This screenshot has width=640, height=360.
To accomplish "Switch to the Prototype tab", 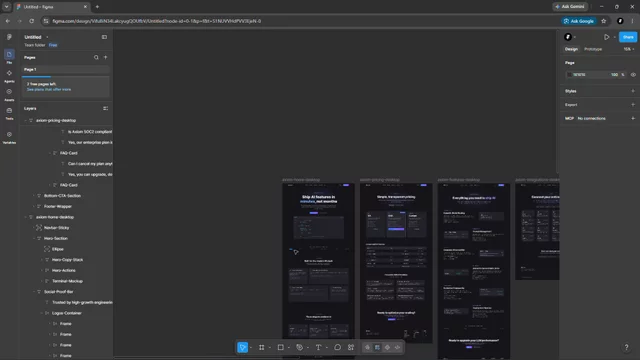I will click(x=593, y=49).
